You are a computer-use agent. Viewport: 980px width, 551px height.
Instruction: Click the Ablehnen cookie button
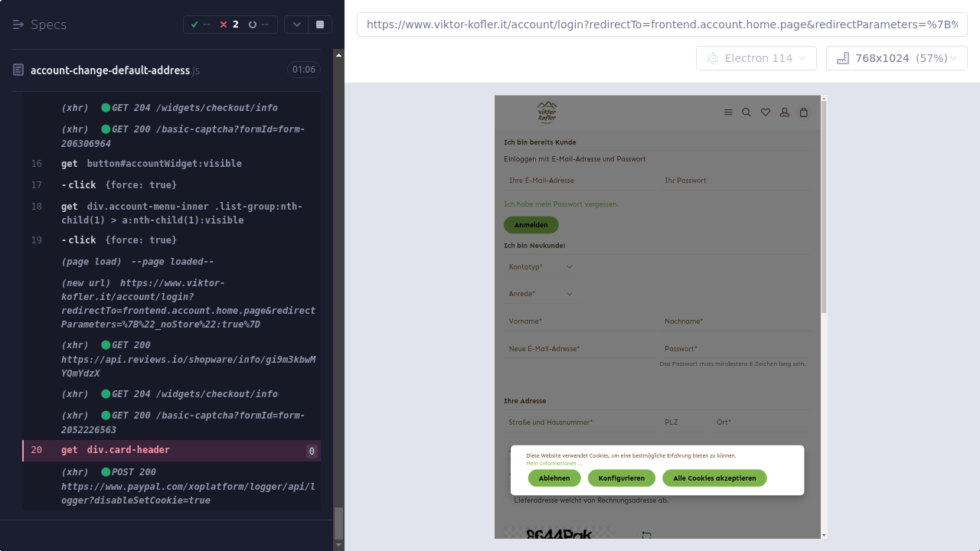[554, 478]
